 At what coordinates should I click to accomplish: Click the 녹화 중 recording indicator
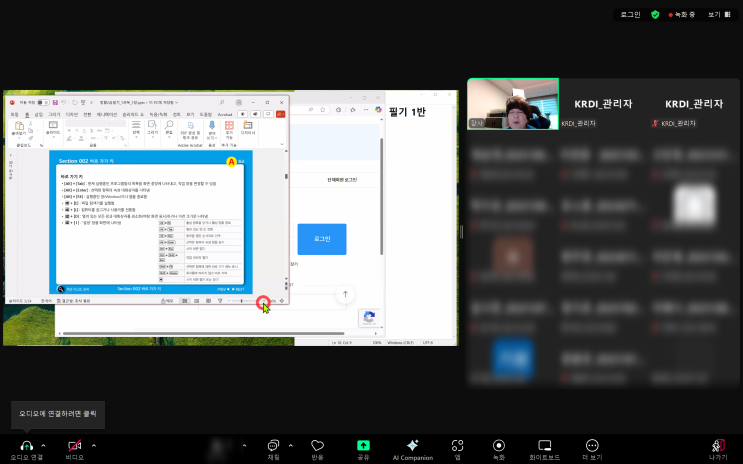pos(681,15)
